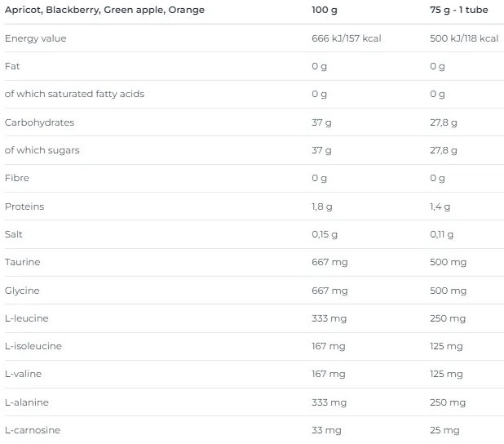Select "of which saturated fatty acids" label
This screenshot has width=504, height=444.
point(74,94)
